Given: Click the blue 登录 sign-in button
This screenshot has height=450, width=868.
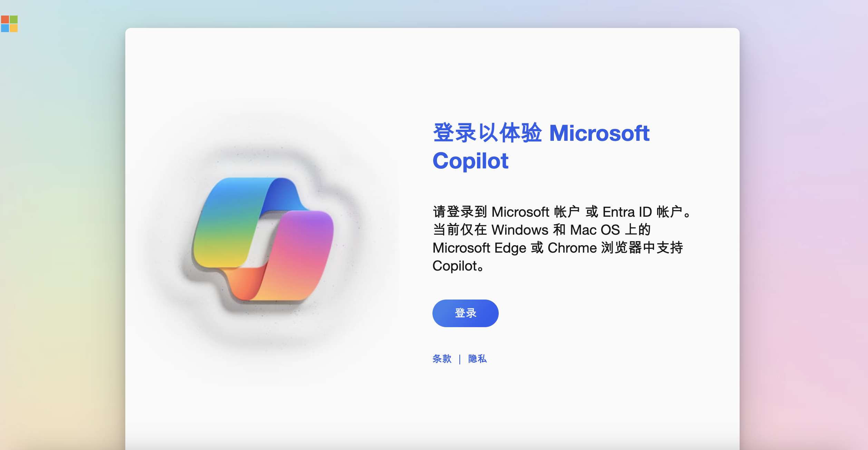Looking at the screenshot, I should click(465, 313).
